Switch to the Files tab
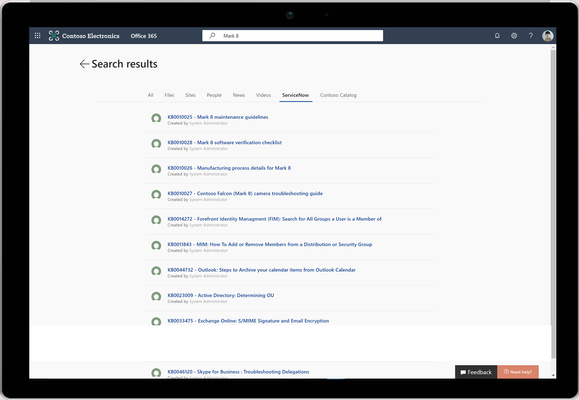Image resolution: width=579 pixels, height=400 pixels. [169, 95]
